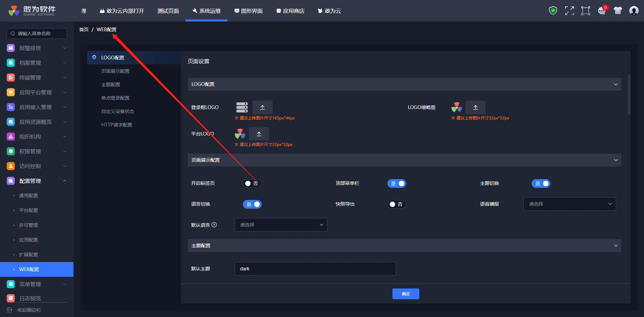This screenshot has height=317, width=644.
Task: Click the page settings vertical scrollbar
Action: point(629,95)
